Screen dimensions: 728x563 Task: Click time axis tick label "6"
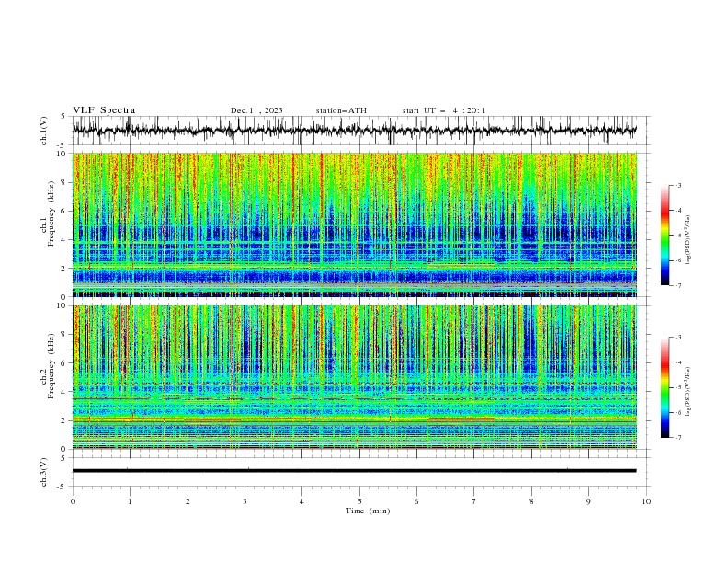(417, 501)
